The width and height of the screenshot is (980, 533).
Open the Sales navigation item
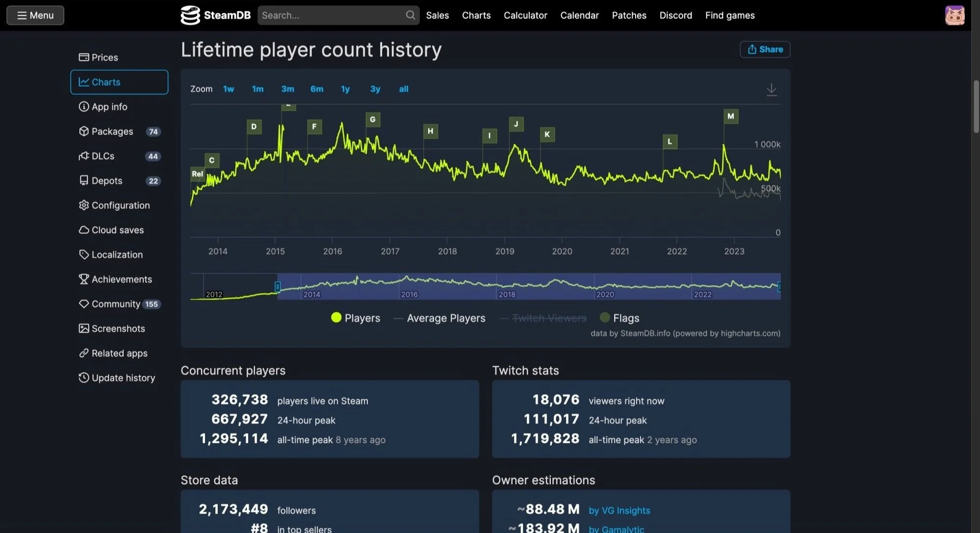437,15
